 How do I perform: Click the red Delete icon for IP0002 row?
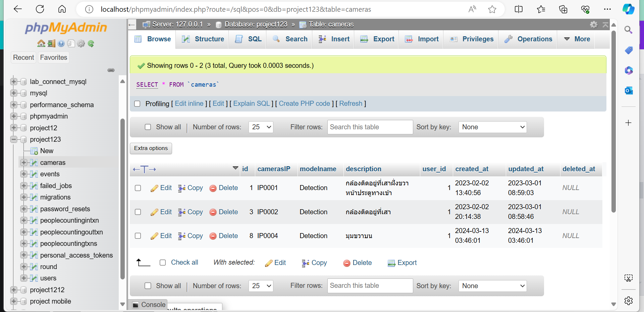pyautogui.click(x=213, y=212)
